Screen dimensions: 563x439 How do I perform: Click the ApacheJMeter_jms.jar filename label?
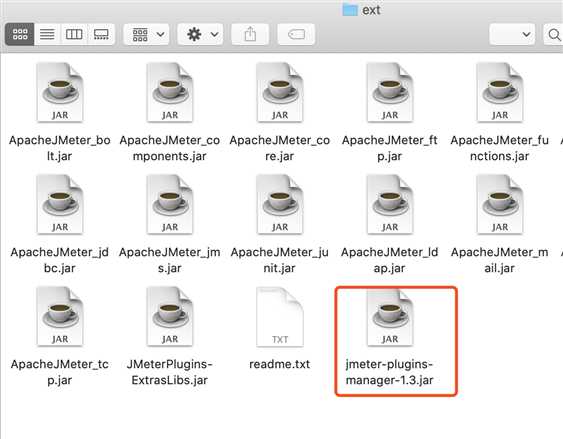[x=170, y=260]
